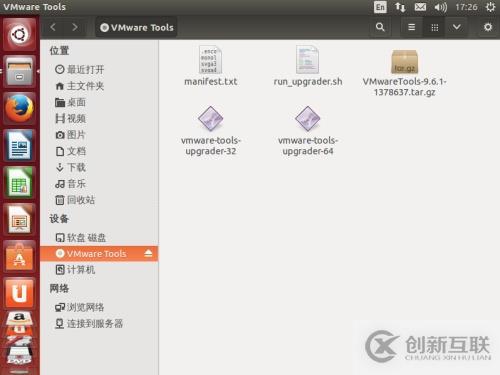Switch to icon grid view
The height and width of the screenshot is (375, 500).
click(x=434, y=27)
